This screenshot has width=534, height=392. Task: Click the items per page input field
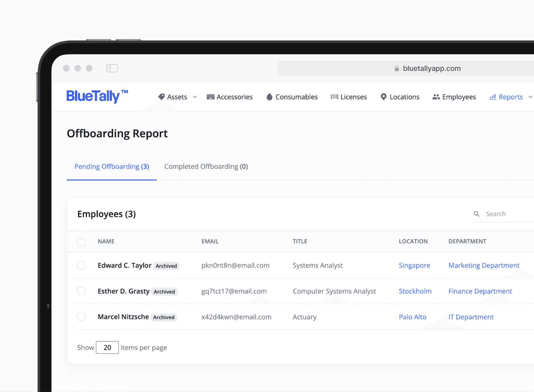pos(107,347)
